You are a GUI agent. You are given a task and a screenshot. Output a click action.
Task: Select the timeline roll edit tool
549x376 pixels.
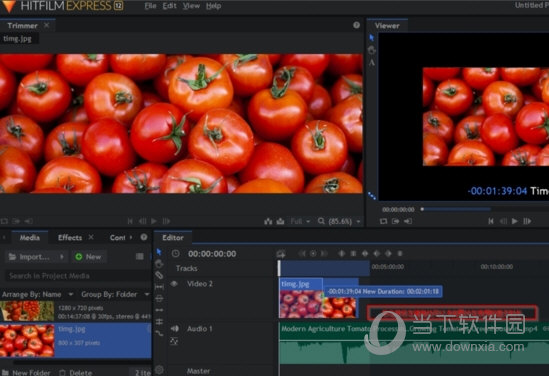(x=159, y=322)
